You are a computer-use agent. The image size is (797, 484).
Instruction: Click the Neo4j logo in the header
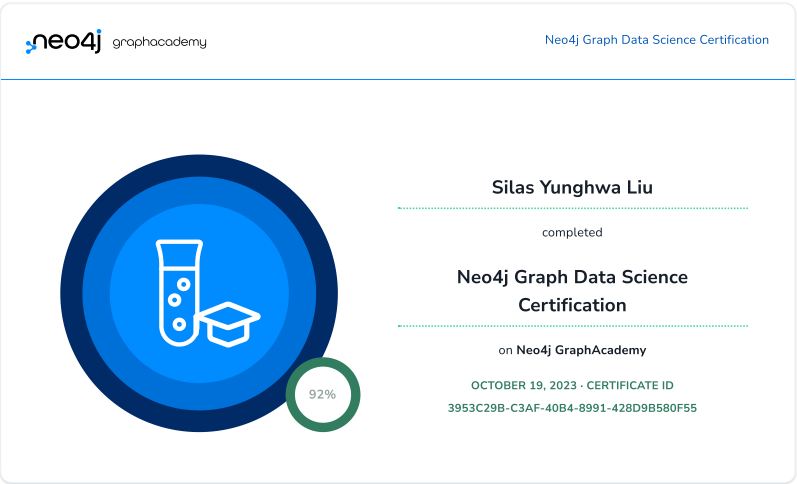point(64,41)
